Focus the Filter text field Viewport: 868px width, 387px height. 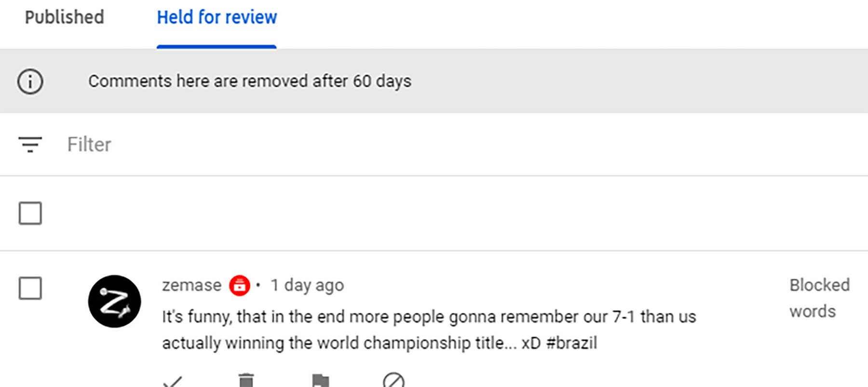(x=289, y=145)
